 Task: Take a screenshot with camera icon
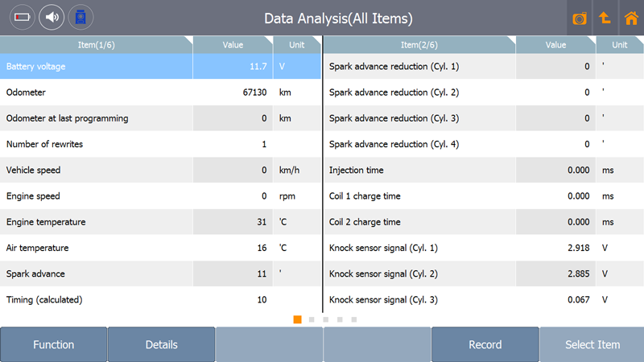(x=580, y=18)
